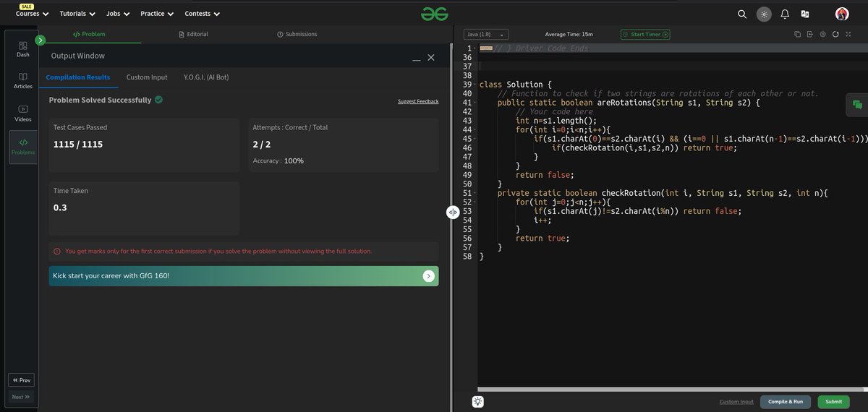
Task: Toggle fullscreen editor mode icon
Action: 848,34
